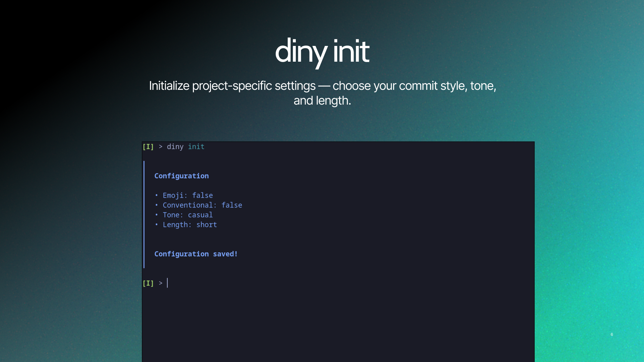Toggle the Conventional: false option
The image size is (644, 362).
pyautogui.click(x=202, y=205)
